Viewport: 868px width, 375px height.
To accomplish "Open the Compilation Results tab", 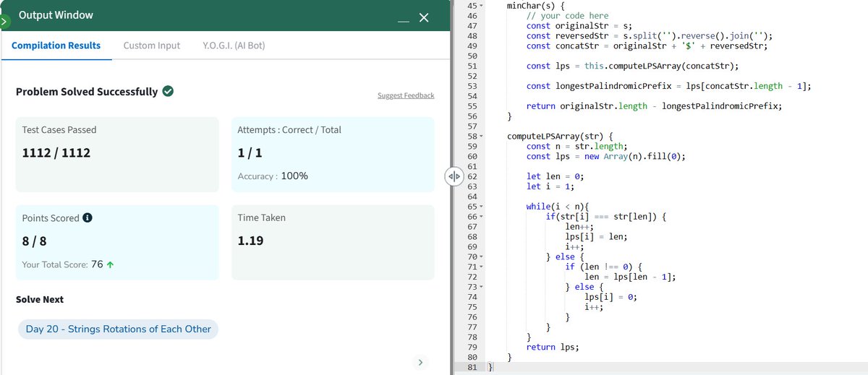I will tap(56, 46).
